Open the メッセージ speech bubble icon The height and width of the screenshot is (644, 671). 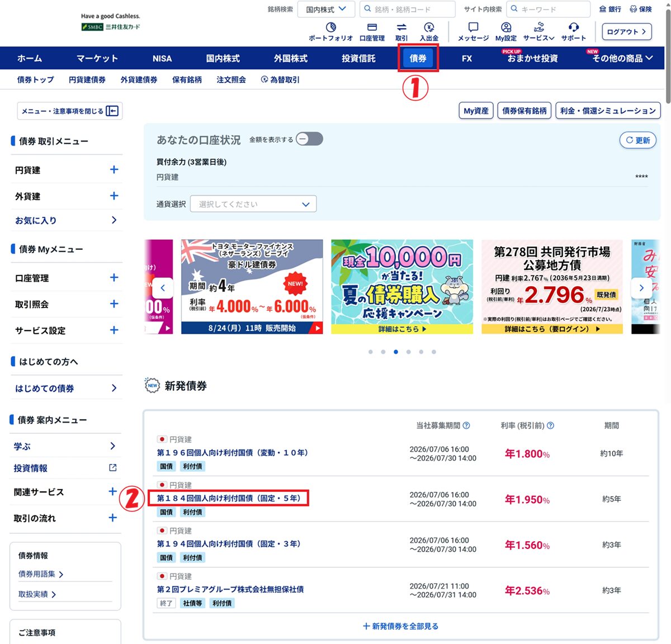[473, 27]
